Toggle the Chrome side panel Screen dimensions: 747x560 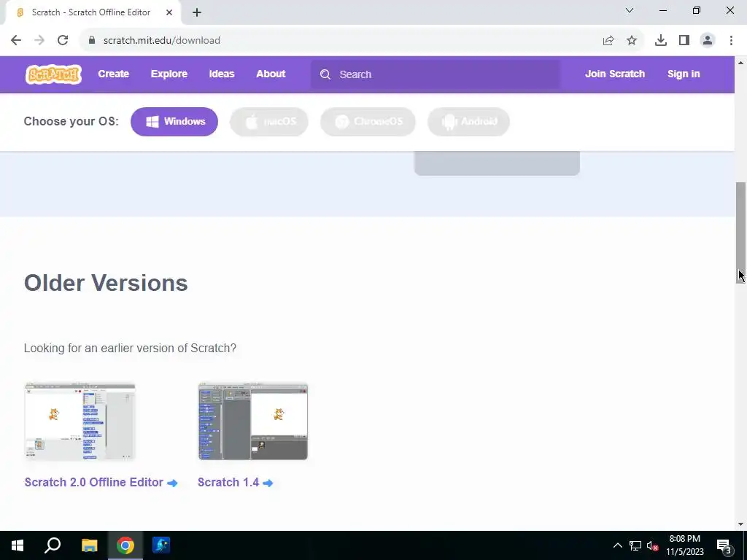(684, 41)
